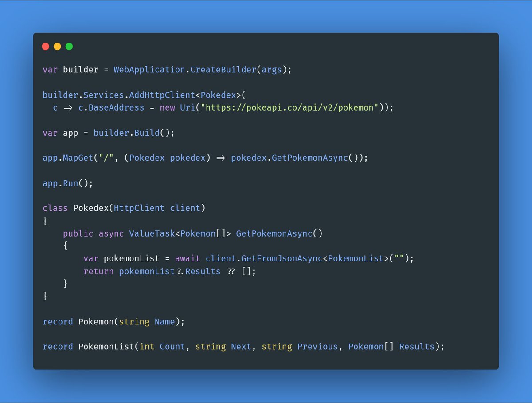Click the red traffic light dot
This screenshot has width=532, height=403.
(46, 46)
